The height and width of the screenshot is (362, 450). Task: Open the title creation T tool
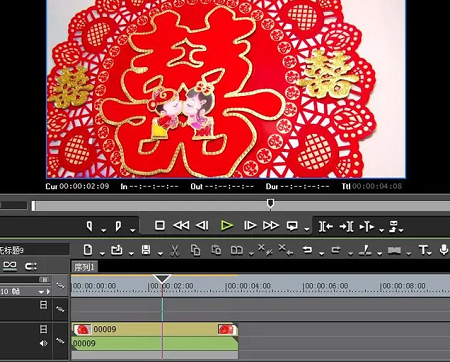[423, 250]
